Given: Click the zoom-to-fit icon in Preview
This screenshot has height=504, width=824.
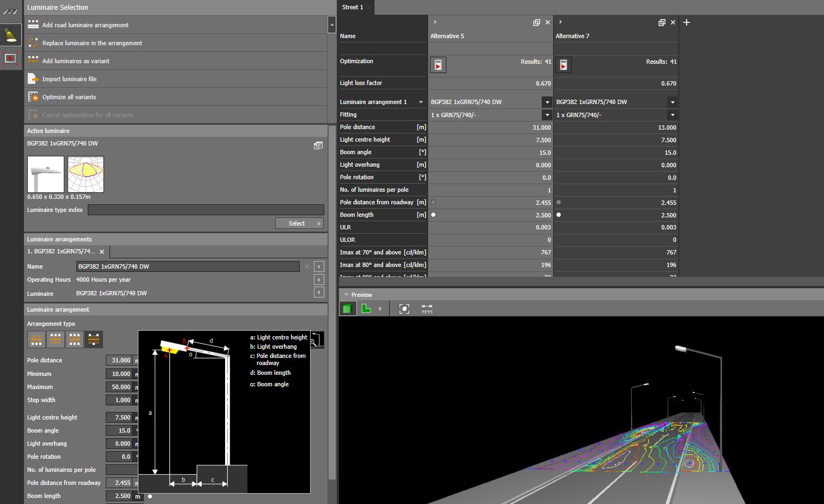Looking at the screenshot, I should click(404, 309).
